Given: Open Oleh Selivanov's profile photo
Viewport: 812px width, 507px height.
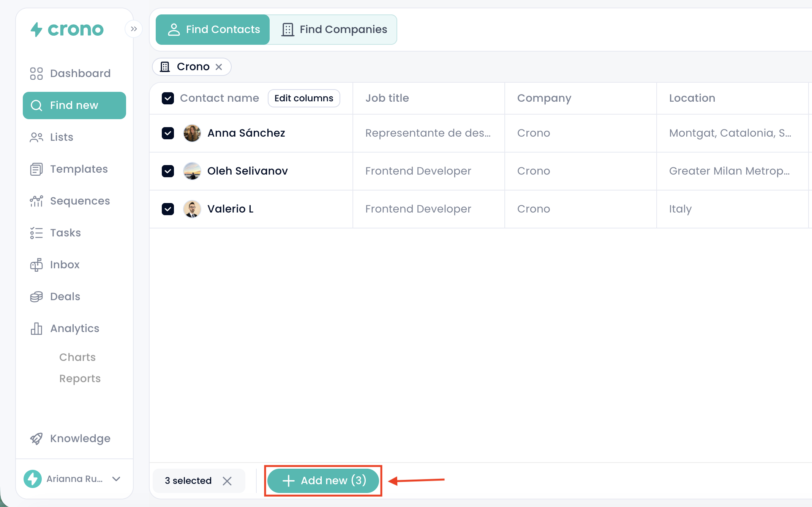Looking at the screenshot, I should click(x=192, y=171).
